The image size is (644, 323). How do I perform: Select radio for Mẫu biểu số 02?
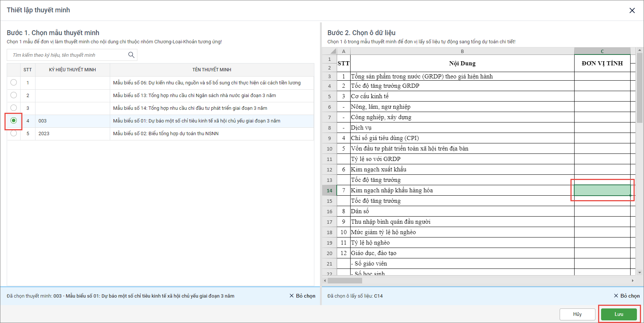[14, 133]
